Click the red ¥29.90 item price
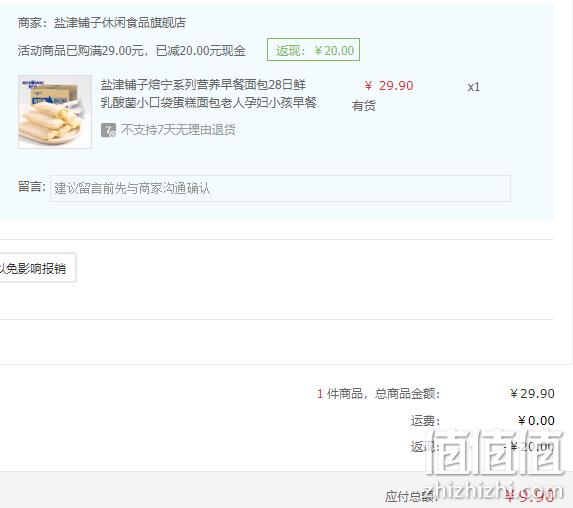573x508 pixels. [389, 86]
